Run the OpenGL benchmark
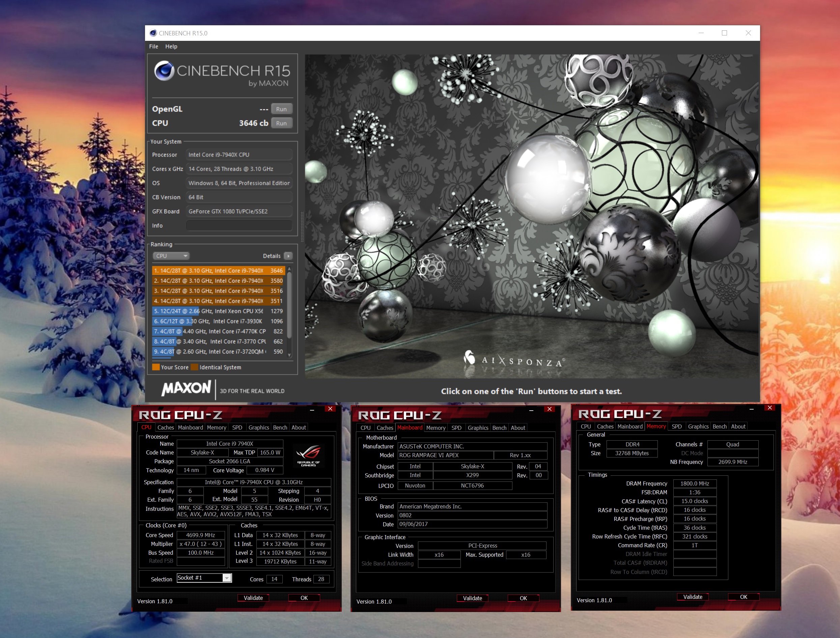This screenshot has height=638, width=840. pos(281,109)
